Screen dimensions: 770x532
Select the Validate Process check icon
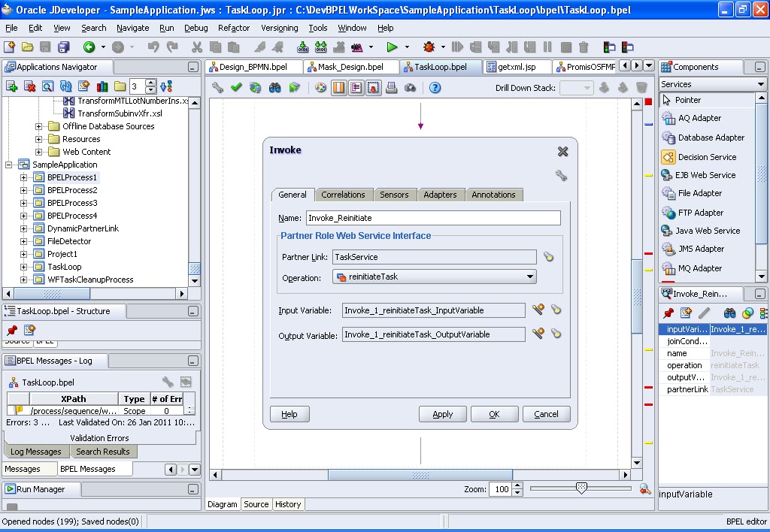[x=236, y=86]
